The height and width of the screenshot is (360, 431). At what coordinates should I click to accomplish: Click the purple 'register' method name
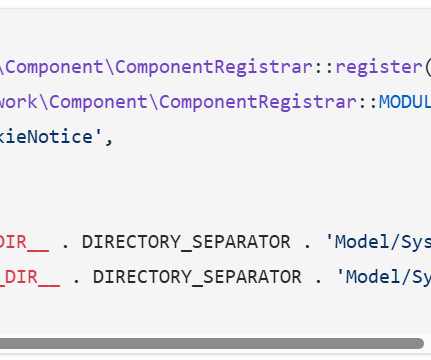coord(379,67)
